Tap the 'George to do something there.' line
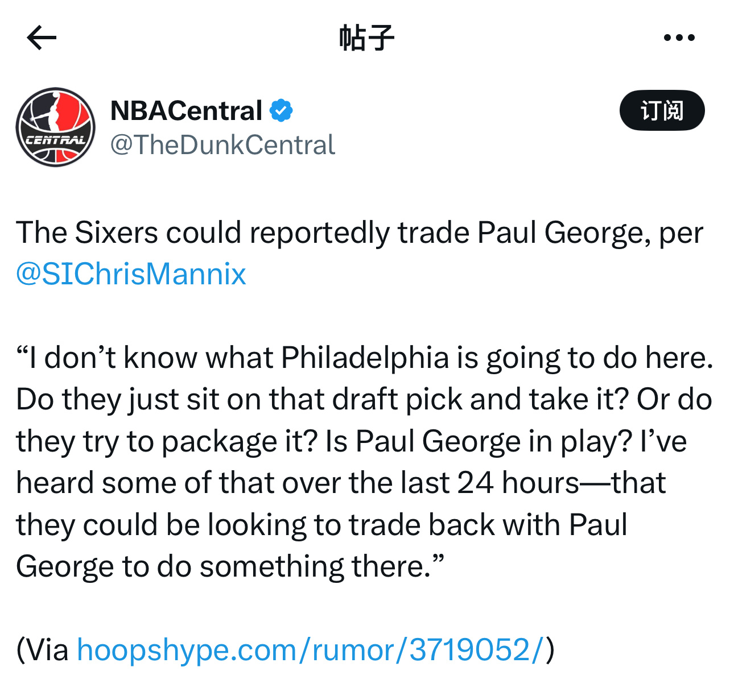The width and height of the screenshot is (734, 700). [230, 566]
